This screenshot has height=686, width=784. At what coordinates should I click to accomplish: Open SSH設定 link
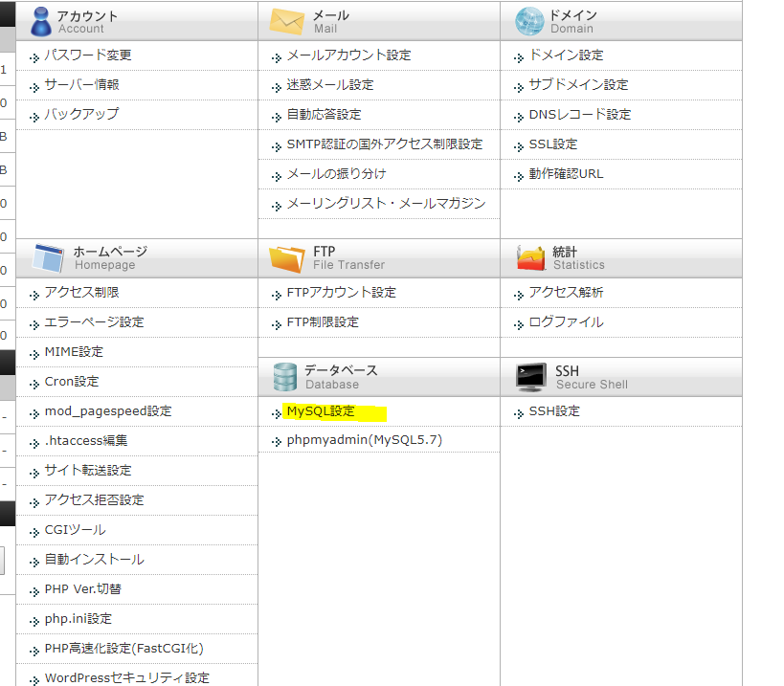[554, 411]
